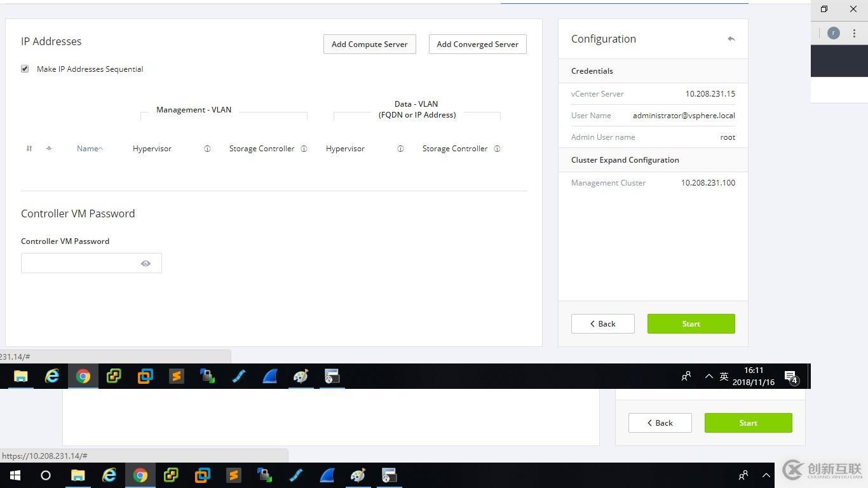Show the Controller VM password with eye icon
Image resolution: width=868 pixels, height=488 pixels.
[x=146, y=263]
